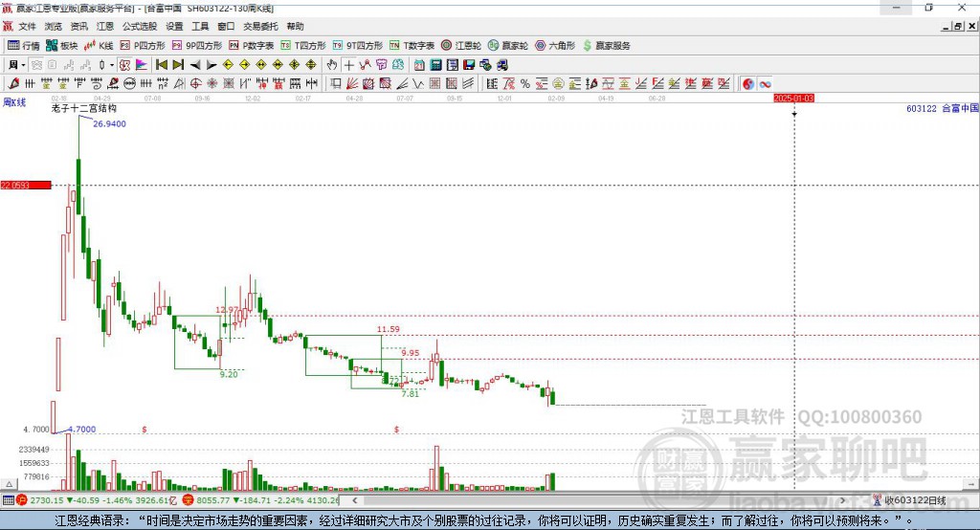Click the up triangle beside volume panel
This screenshot has width=980, height=530.
9,484
